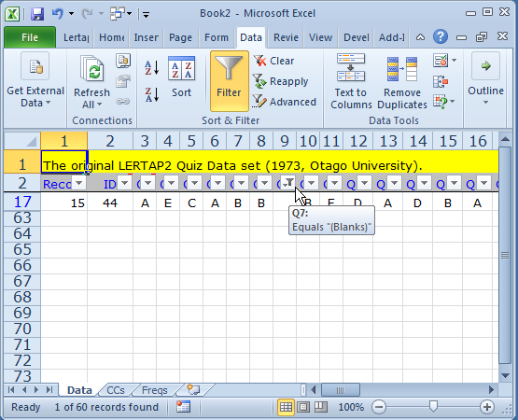Open the Developer ribbon tab
Image resolution: width=518 pixels, height=420 pixels.
(357, 37)
